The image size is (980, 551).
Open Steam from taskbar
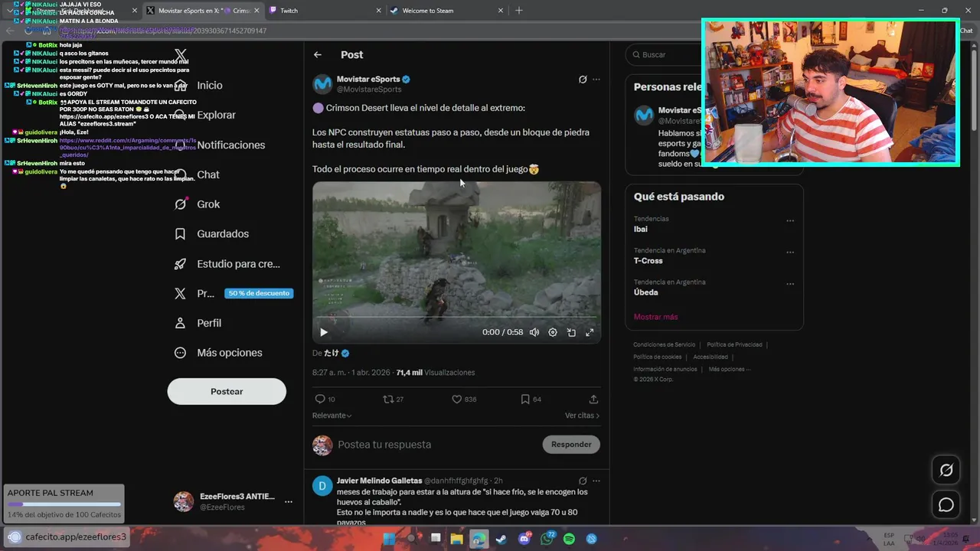[x=501, y=539]
